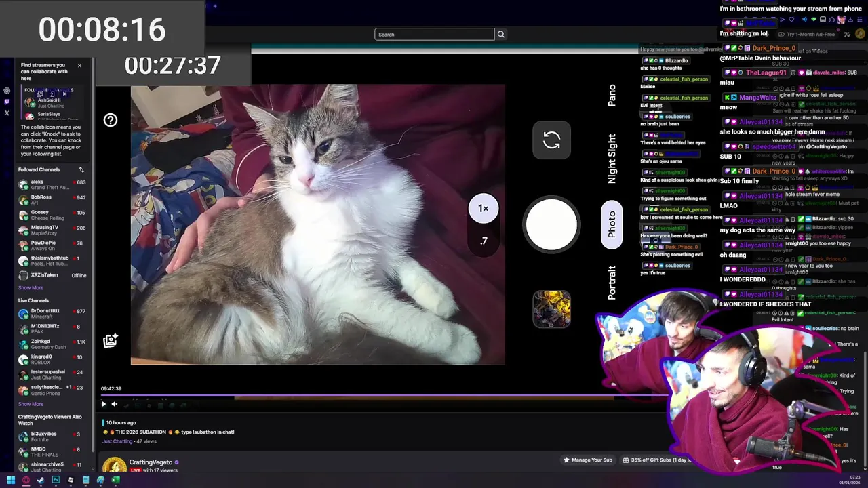
Task: Mute the video player volume
Action: point(114,404)
